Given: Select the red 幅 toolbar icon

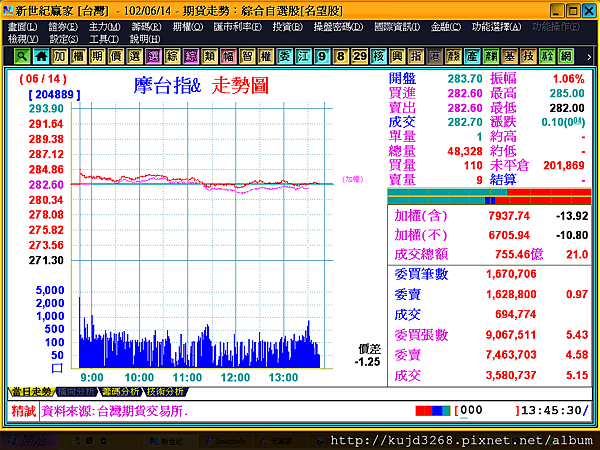Looking at the screenshot, I should click(x=228, y=56).
